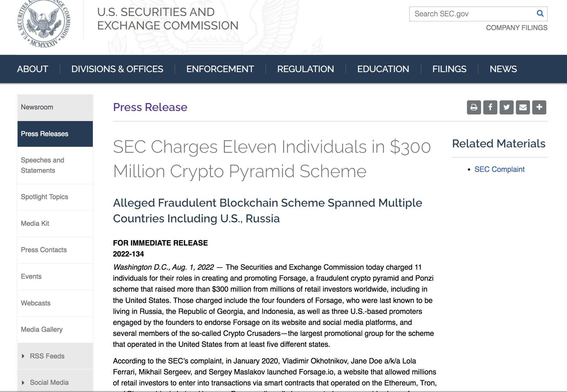Open the SEC Complaint link

click(x=499, y=169)
